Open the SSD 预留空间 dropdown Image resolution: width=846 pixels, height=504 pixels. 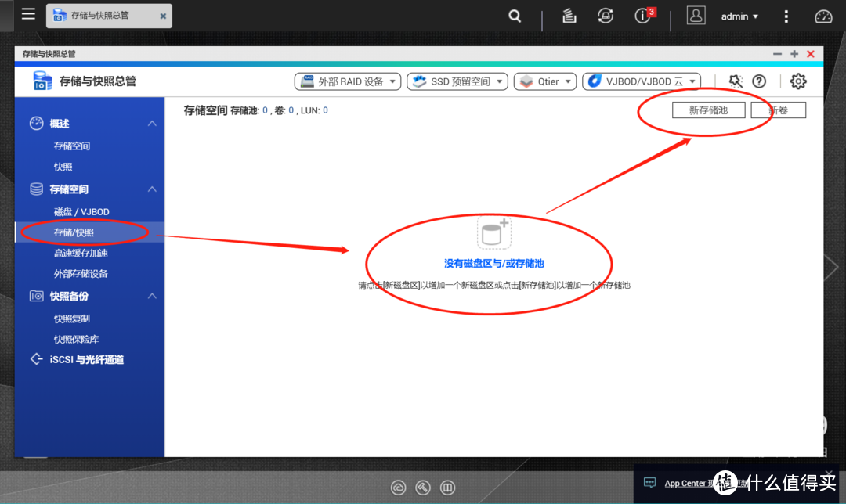click(457, 81)
